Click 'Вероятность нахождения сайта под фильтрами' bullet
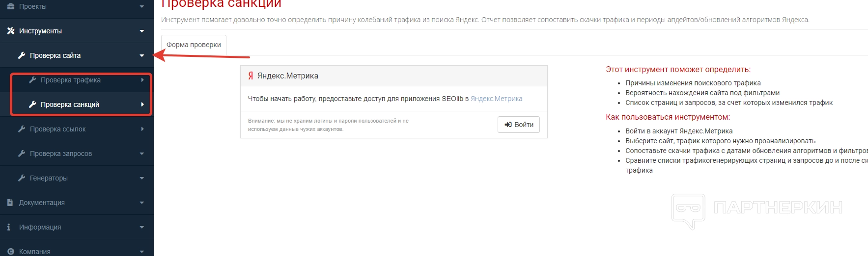The height and width of the screenshot is (256, 868). pos(702,93)
